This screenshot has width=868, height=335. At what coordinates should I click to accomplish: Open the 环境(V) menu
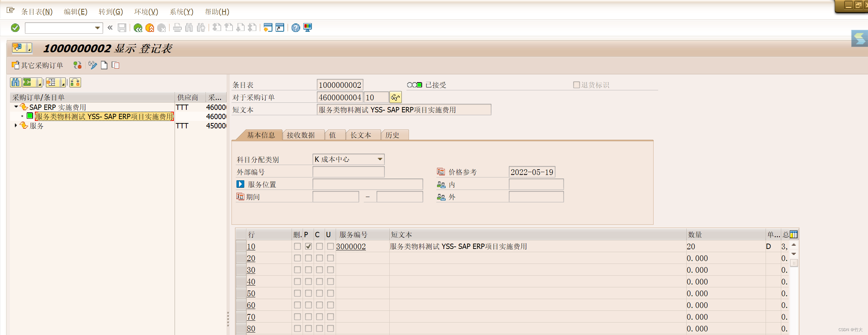click(x=146, y=12)
